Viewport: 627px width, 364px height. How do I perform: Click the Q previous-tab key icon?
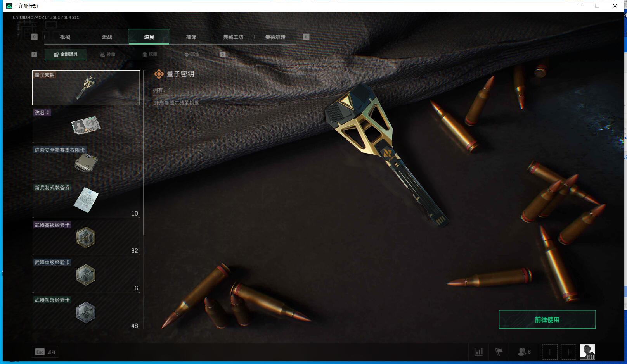point(34,37)
